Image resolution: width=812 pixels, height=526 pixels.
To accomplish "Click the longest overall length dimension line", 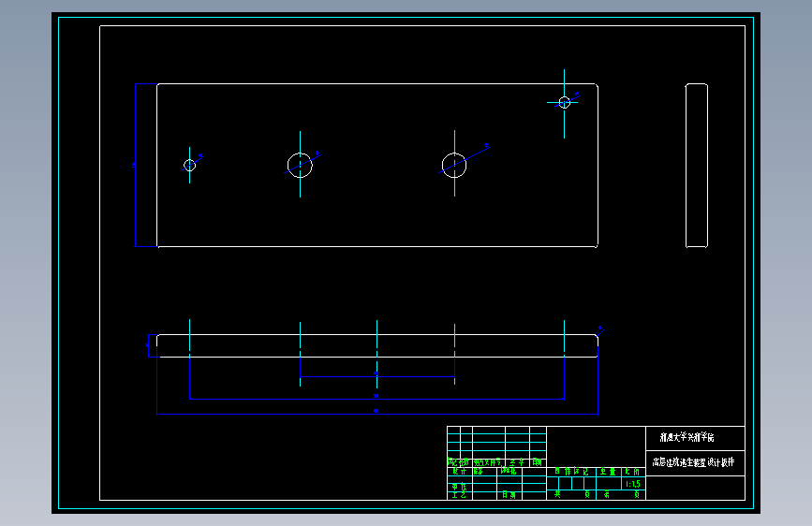I will coord(377,414).
